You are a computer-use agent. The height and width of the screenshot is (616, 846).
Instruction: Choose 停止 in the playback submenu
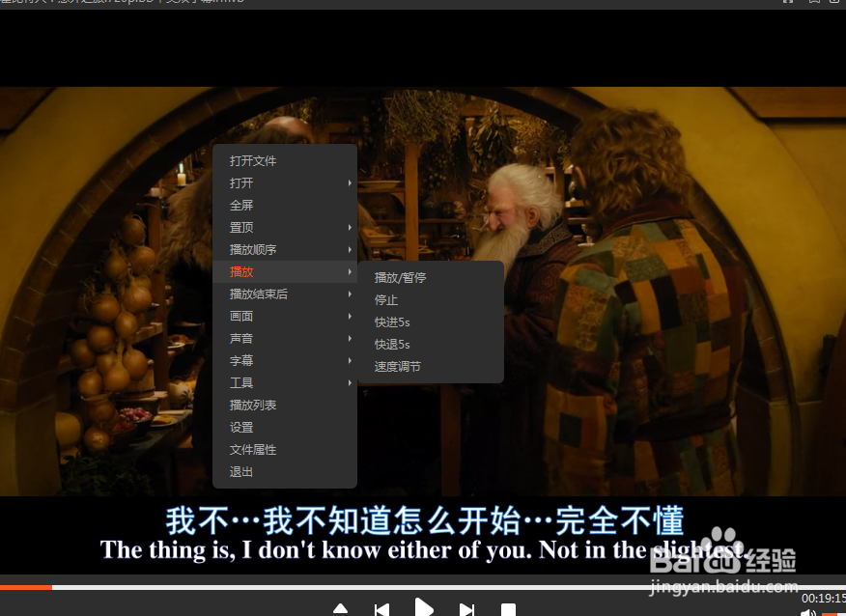pyautogui.click(x=431, y=300)
